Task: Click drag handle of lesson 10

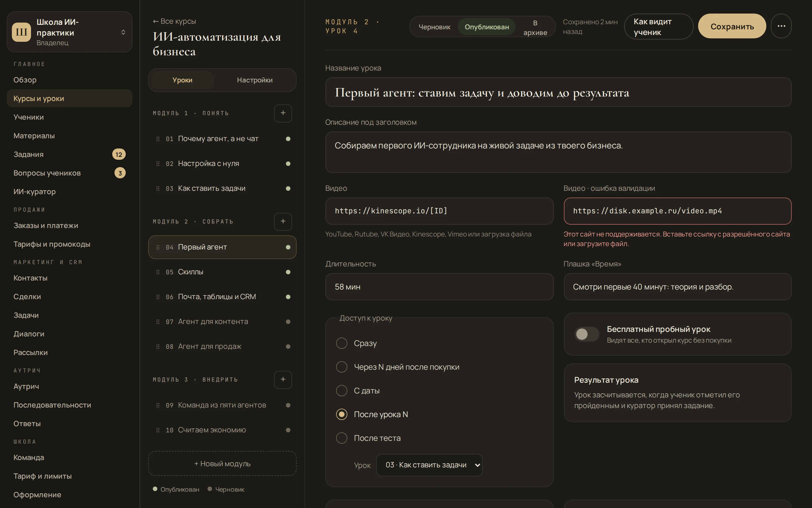Action: pyautogui.click(x=158, y=430)
